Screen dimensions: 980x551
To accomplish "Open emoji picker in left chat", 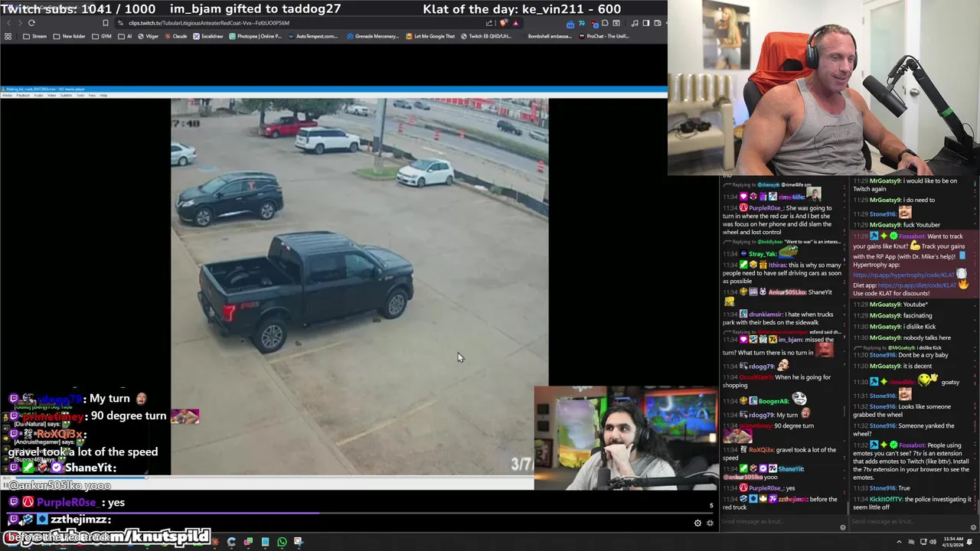I will pyautogui.click(x=843, y=527).
